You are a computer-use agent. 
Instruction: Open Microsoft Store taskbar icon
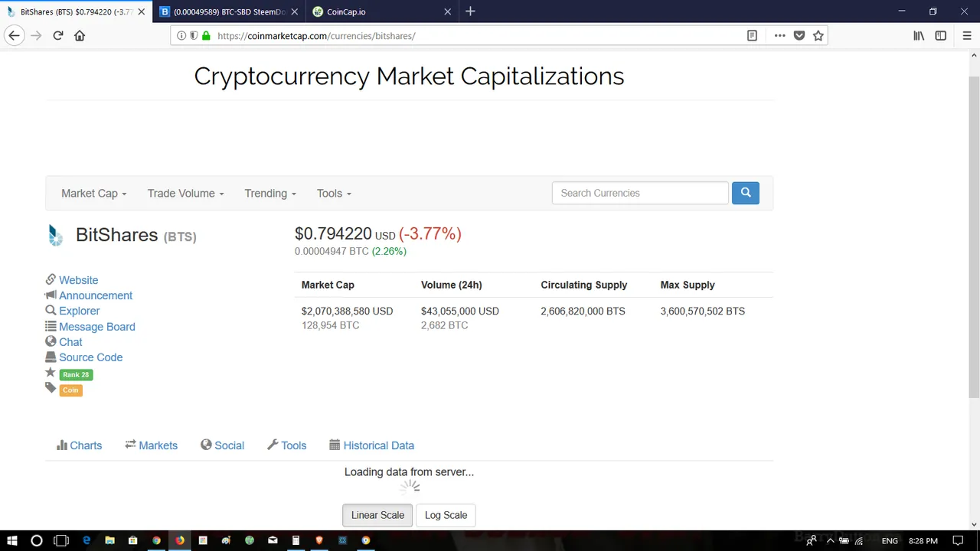(x=133, y=540)
